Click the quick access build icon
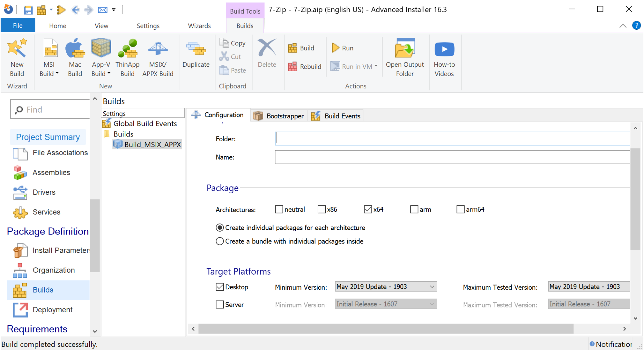Screen dimensions: 644x351 click(41, 10)
